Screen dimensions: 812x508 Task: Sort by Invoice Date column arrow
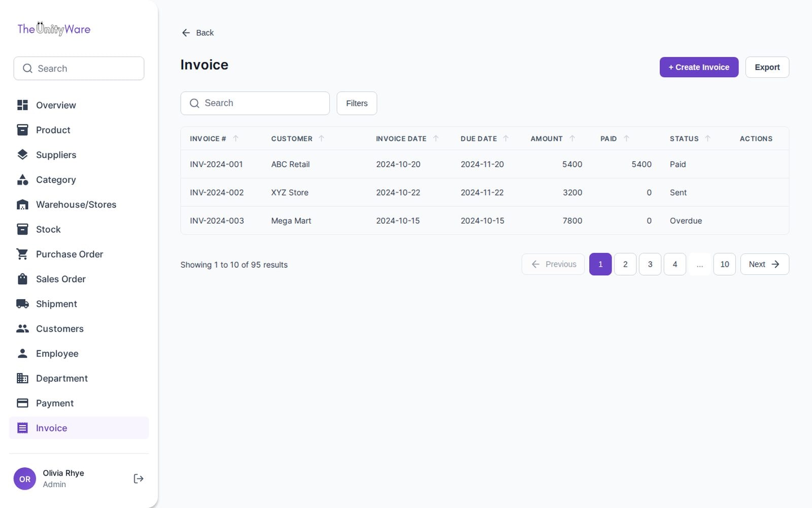click(x=435, y=138)
